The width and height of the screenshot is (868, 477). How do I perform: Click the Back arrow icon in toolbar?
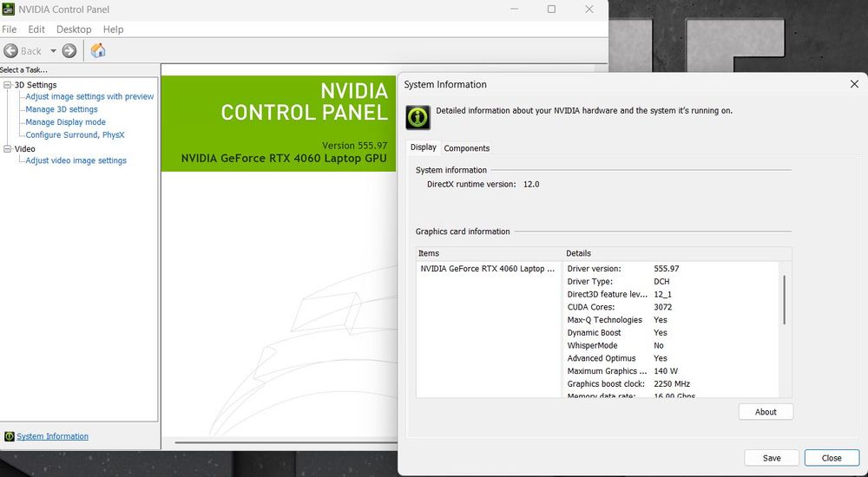pyautogui.click(x=10, y=51)
